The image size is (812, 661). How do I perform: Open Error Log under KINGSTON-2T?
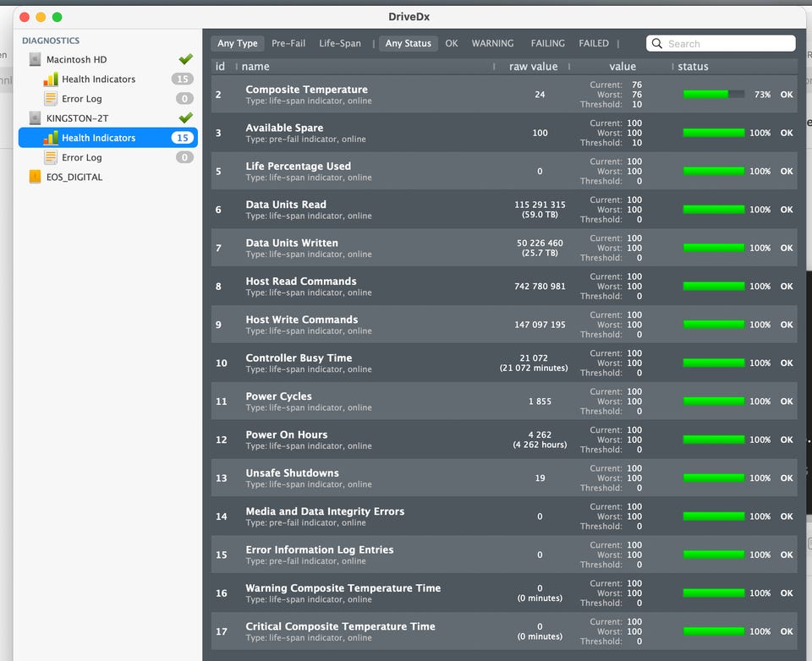pos(81,157)
